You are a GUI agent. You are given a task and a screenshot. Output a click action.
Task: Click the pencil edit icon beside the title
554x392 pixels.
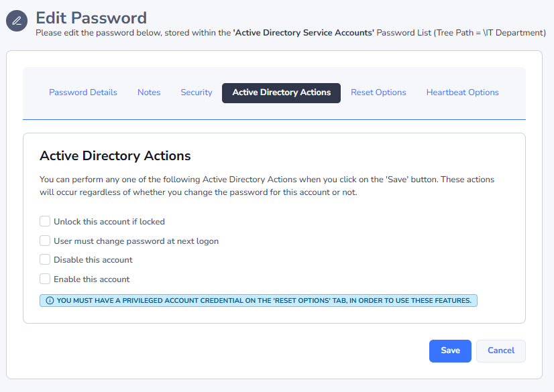(x=17, y=21)
